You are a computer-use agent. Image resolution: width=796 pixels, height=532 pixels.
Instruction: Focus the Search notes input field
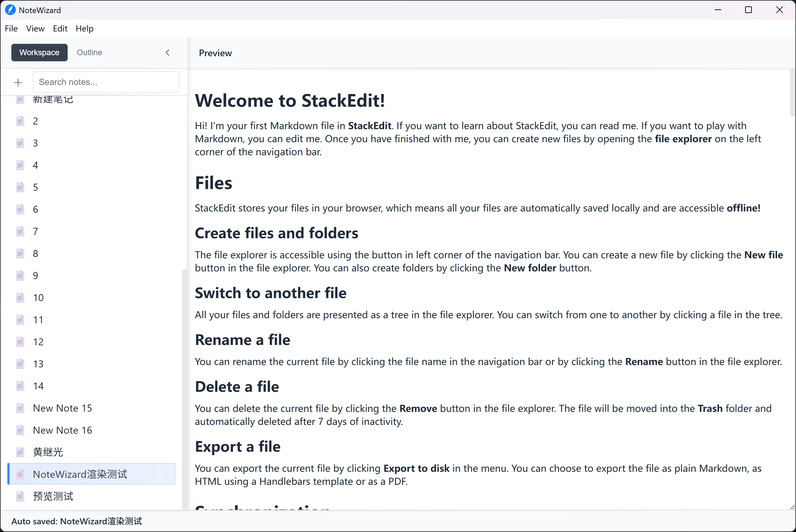106,82
